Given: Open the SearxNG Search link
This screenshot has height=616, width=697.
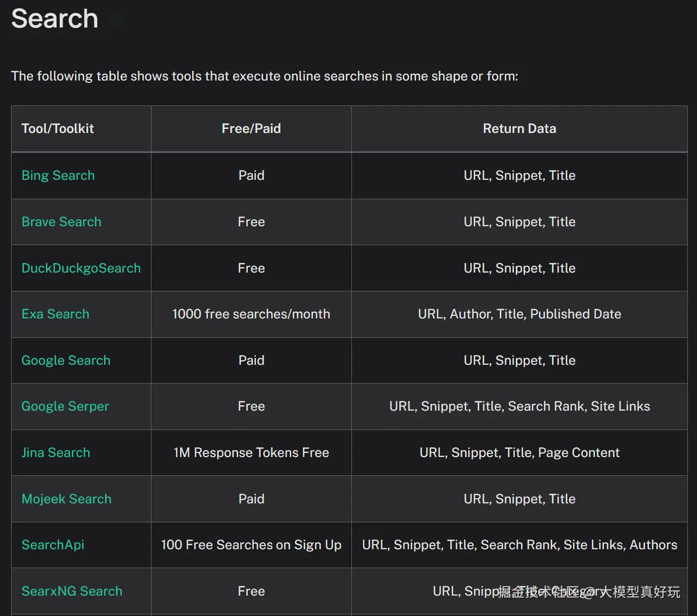Looking at the screenshot, I should click(x=71, y=591).
